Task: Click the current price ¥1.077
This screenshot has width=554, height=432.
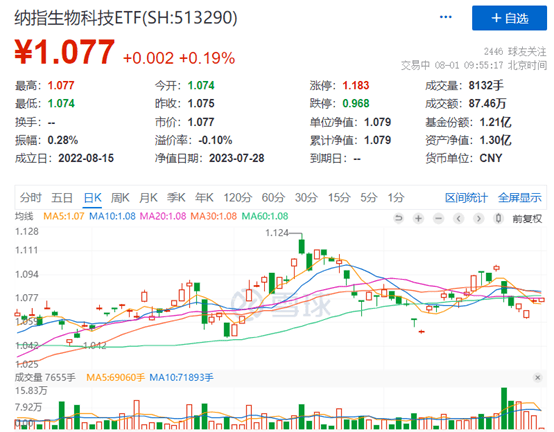Action: click(65, 52)
